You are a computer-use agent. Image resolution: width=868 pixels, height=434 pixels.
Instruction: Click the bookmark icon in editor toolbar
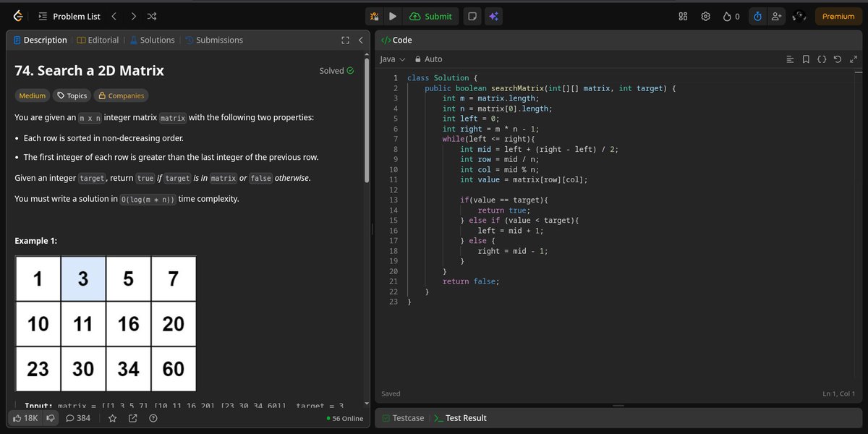(806, 59)
